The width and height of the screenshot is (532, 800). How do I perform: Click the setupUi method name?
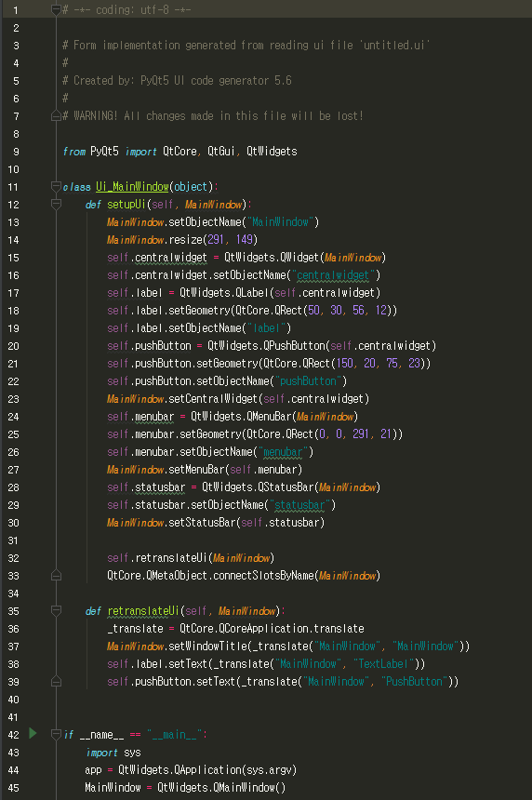pos(126,205)
